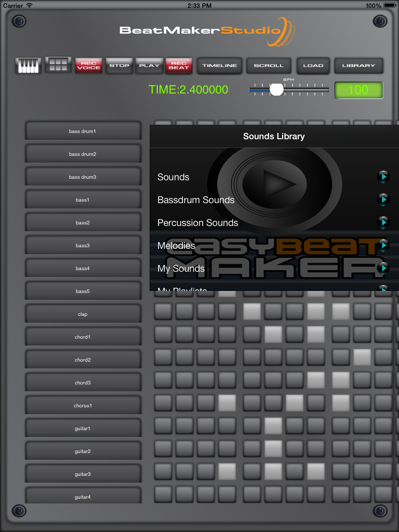Screen dimensions: 399x532
Task: Open the piano keyboard view icon
Action: [x=29, y=65]
